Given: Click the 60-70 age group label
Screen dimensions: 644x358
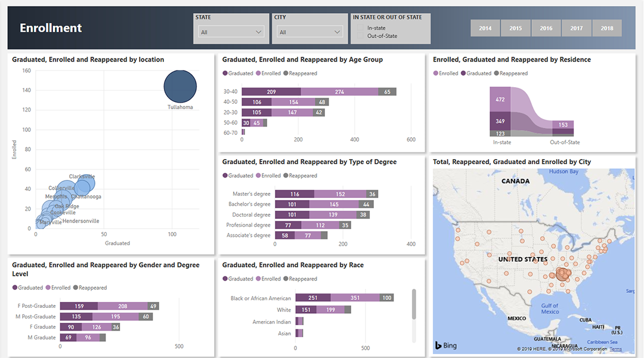Looking at the screenshot, I should tap(230, 133).
